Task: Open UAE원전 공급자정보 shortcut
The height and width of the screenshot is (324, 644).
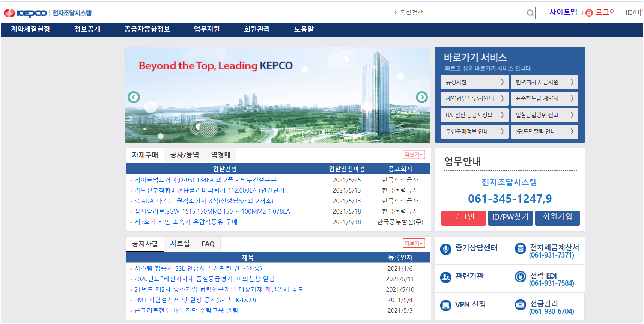Action: (x=474, y=115)
